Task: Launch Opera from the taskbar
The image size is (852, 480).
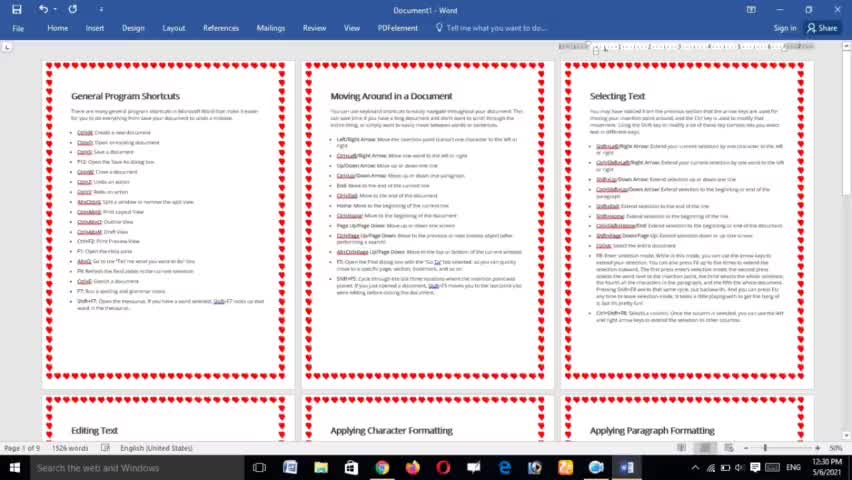Action: tap(443, 467)
